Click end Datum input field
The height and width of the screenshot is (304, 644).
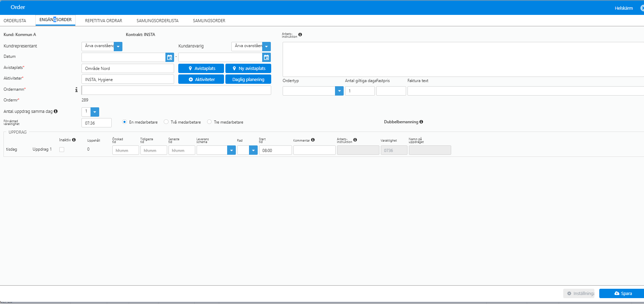click(221, 57)
